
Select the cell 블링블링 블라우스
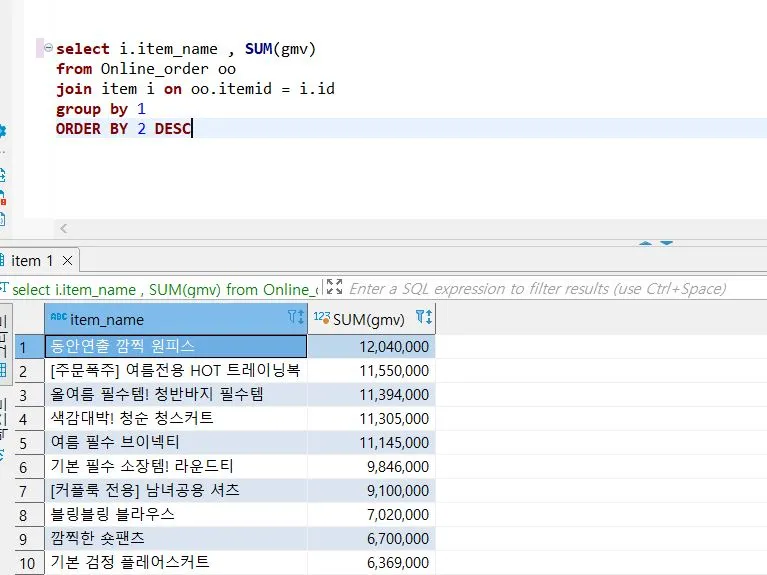176,514
